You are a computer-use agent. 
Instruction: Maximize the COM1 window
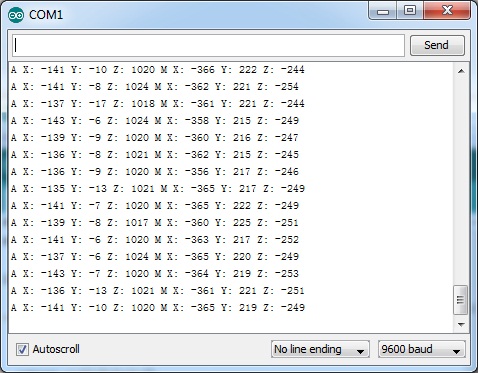(410, 11)
